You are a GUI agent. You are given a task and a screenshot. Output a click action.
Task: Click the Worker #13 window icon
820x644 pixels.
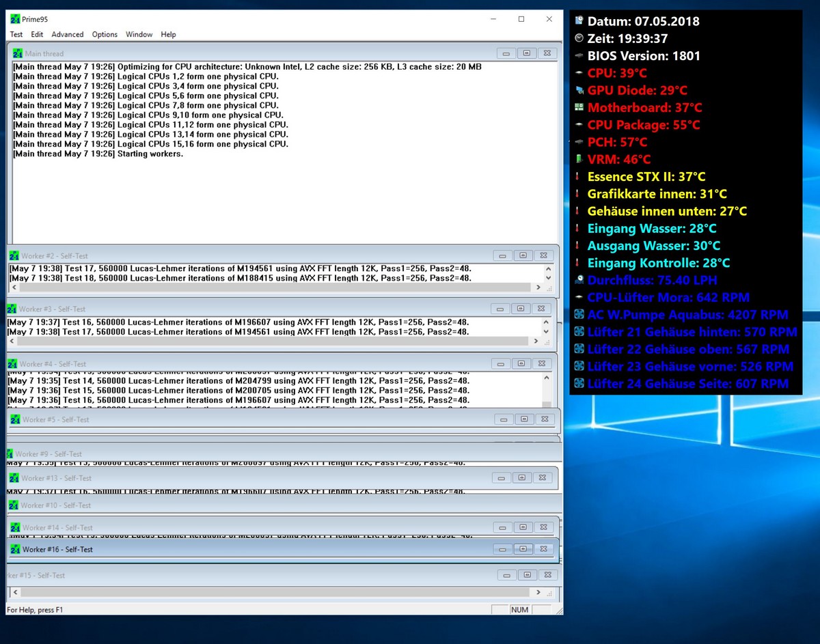[x=14, y=478]
